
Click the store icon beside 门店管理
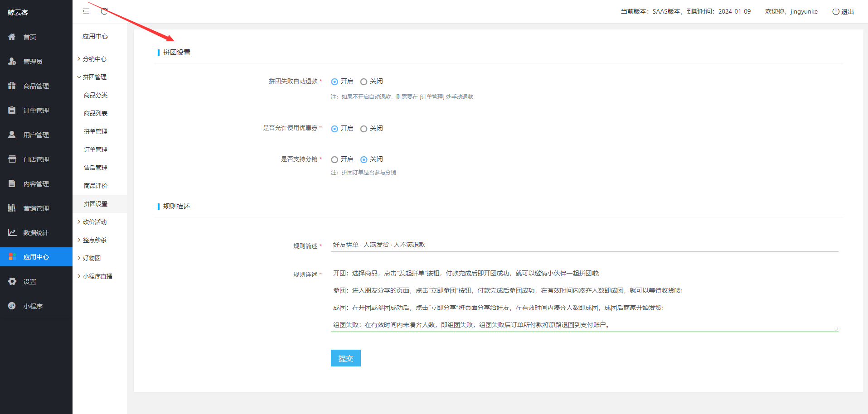[12, 159]
